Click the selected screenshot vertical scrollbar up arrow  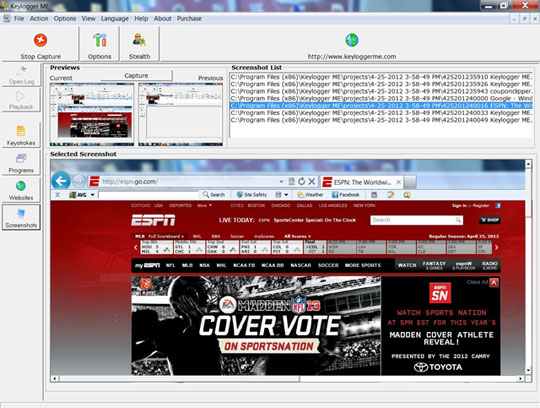528,164
